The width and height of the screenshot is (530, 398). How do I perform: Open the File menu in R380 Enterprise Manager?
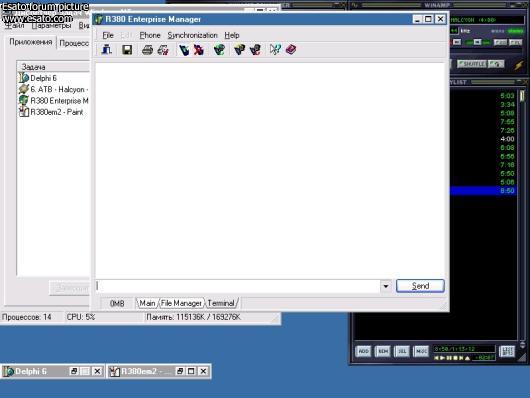(108, 35)
